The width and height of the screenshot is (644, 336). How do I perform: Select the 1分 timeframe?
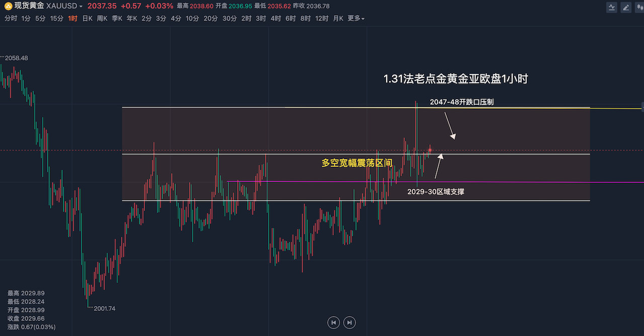26,18
